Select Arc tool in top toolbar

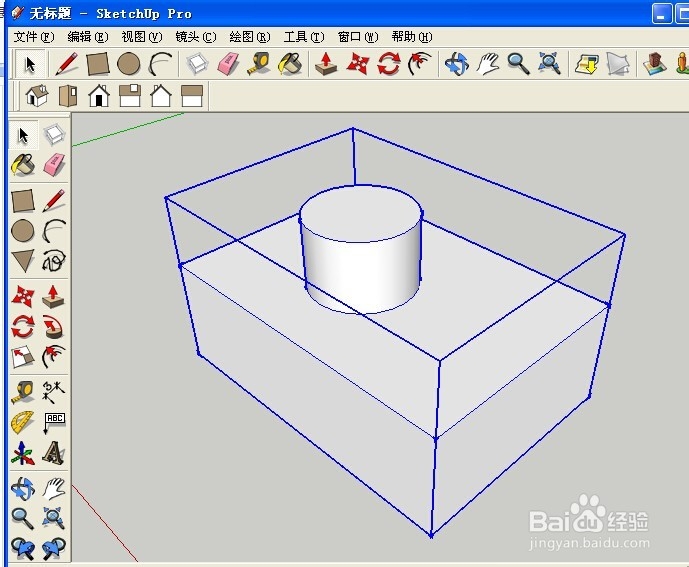click(x=160, y=64)
